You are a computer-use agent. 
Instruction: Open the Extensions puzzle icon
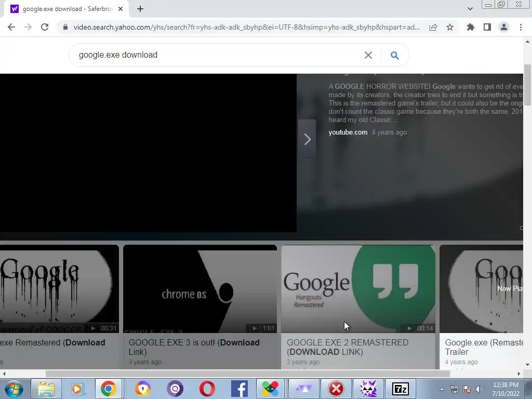(470, 27)
